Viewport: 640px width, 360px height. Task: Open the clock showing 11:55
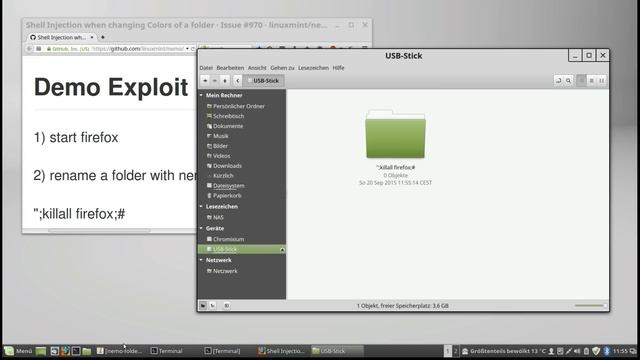point(620,351)
